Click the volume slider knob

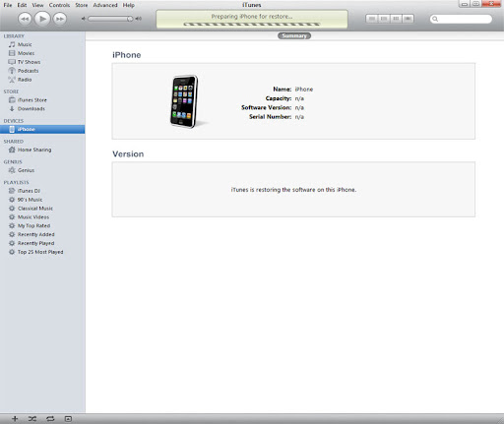click(x=130, y=19)
